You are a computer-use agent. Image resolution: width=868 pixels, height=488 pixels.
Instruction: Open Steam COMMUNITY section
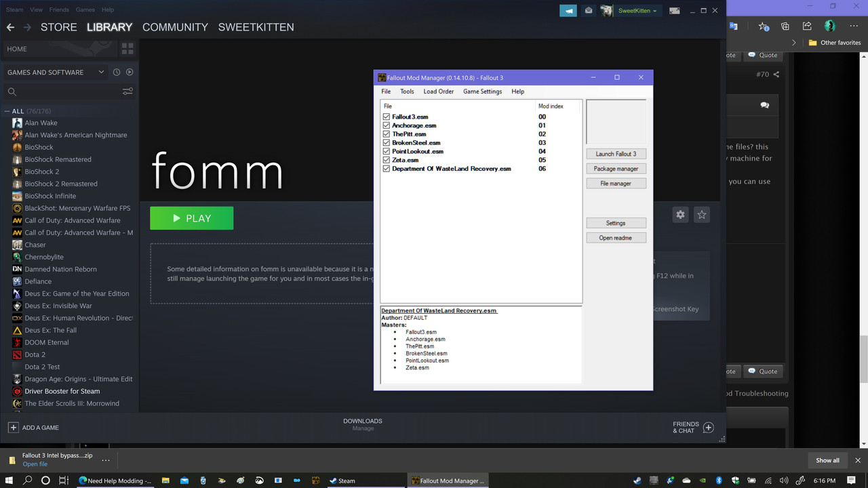(x=175, y=27)
